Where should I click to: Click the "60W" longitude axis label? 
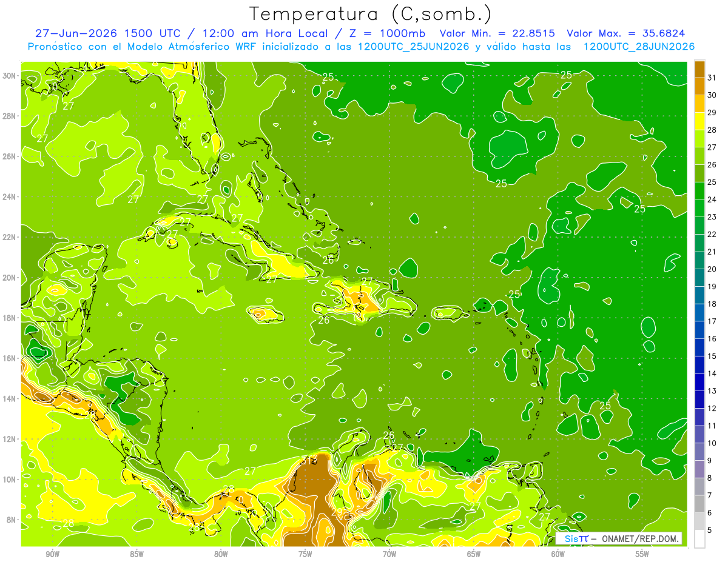tap(558, 554)
